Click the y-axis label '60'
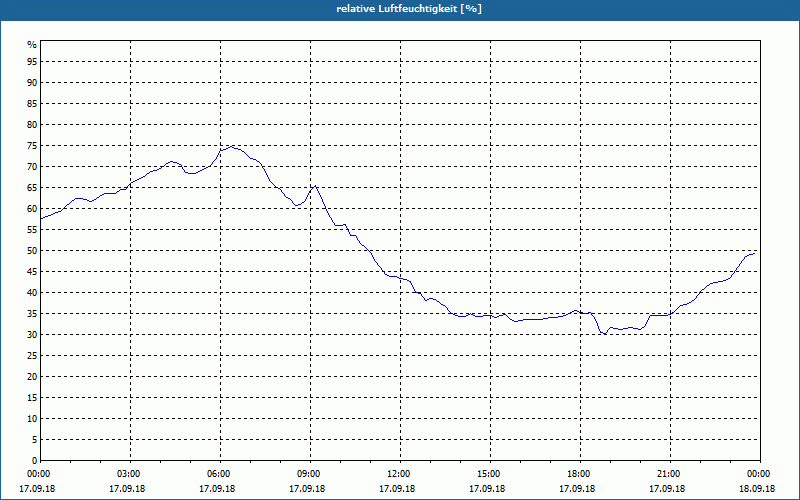 pyautogui.click(x=32, y=208)
